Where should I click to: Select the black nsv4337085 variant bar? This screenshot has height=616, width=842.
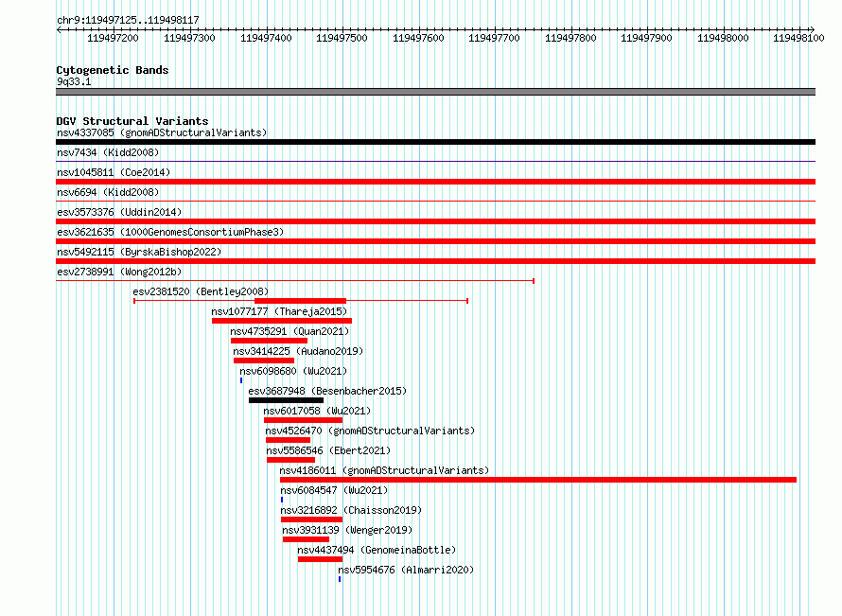click(435, 142)
